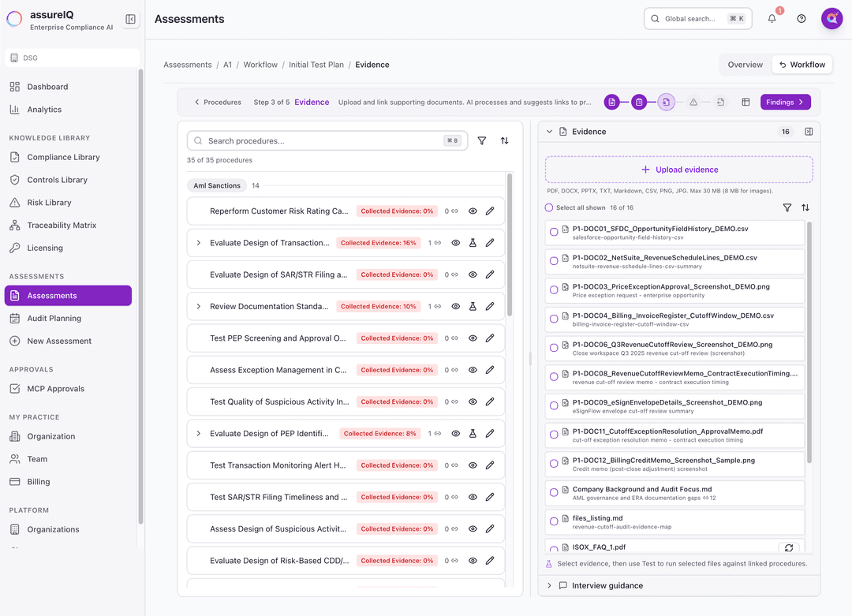
Task: Focus the Global search box
Action: tap(697, 18)
